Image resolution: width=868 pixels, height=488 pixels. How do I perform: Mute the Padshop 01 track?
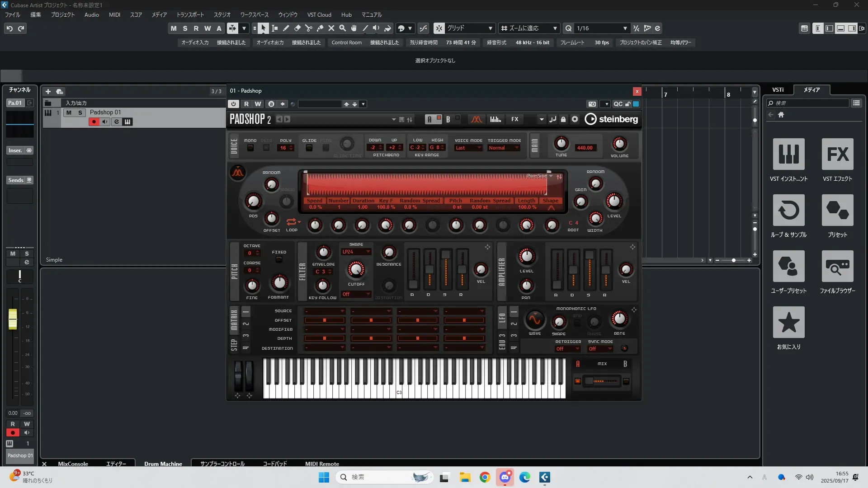pos(69,113)
